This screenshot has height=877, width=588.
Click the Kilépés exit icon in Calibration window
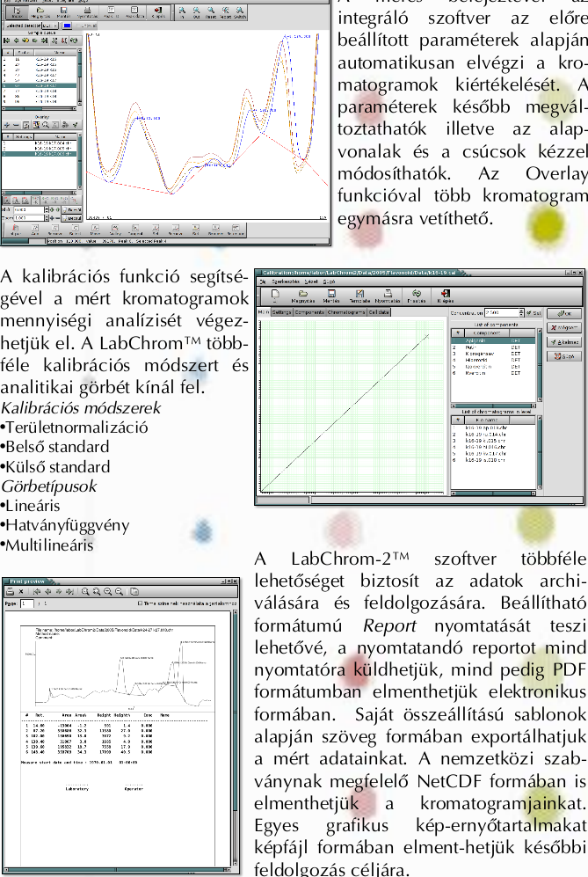pyautogui.click(x=446, y=296)
